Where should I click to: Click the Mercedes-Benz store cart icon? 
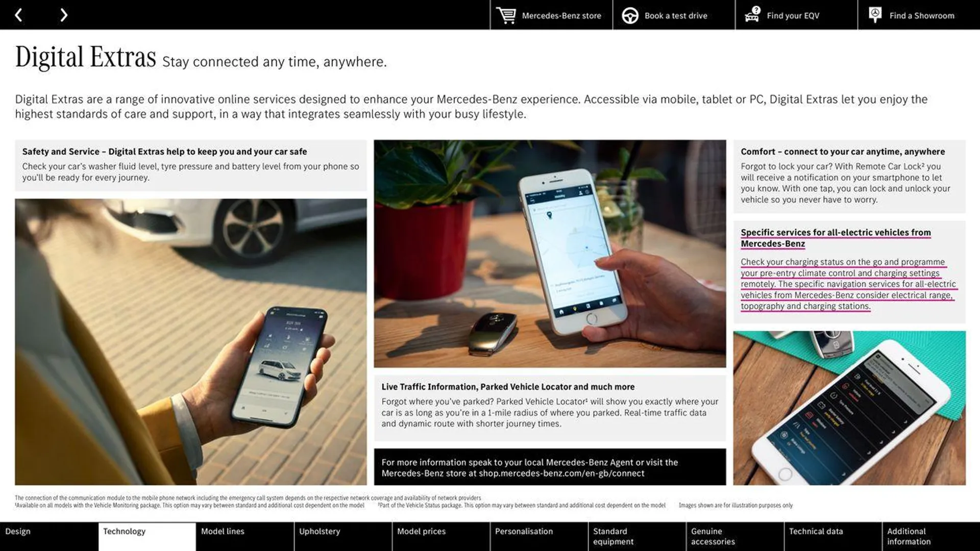[505, 15]
